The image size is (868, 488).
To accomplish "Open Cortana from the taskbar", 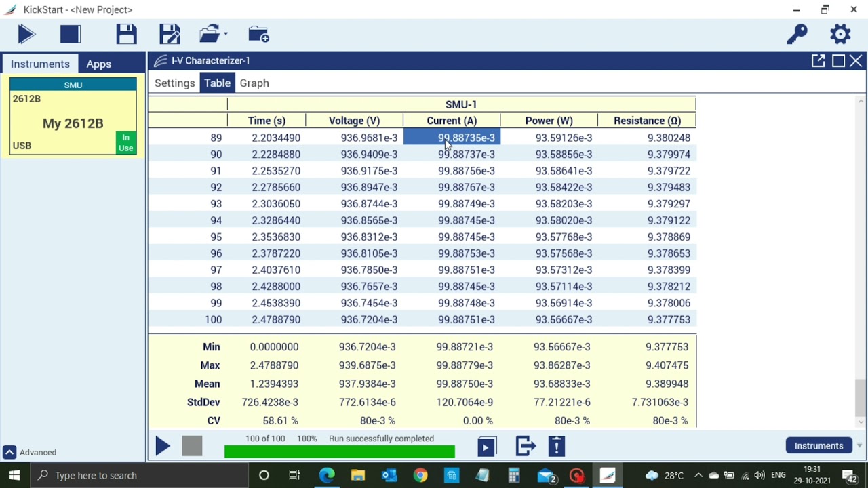I will (264, 475).
